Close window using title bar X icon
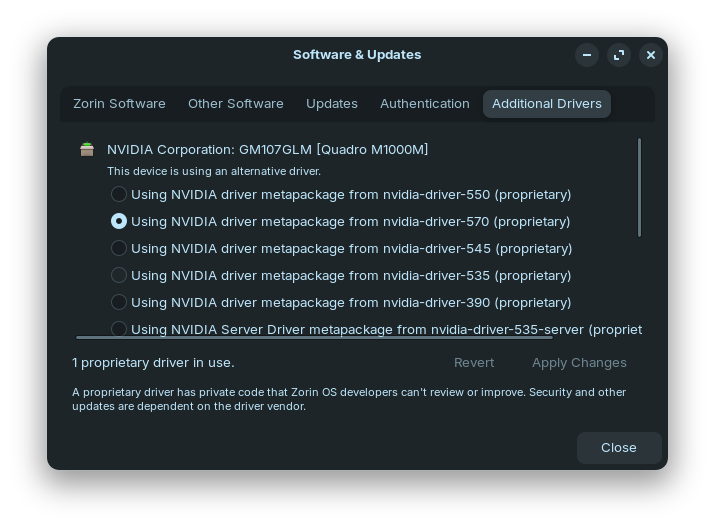Viewport: 715px width, 527px height. tap(651, 55)
